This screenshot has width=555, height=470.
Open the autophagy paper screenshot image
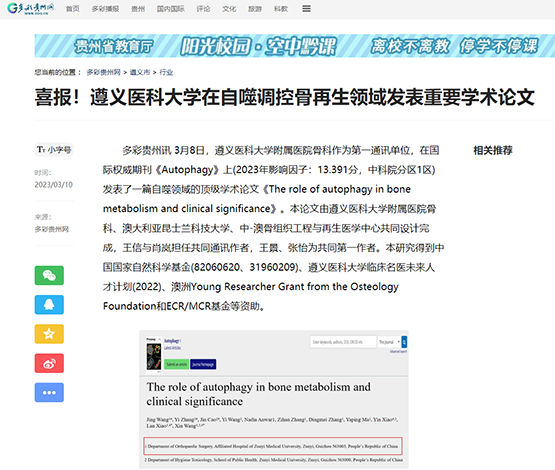[x=274, y=400]
